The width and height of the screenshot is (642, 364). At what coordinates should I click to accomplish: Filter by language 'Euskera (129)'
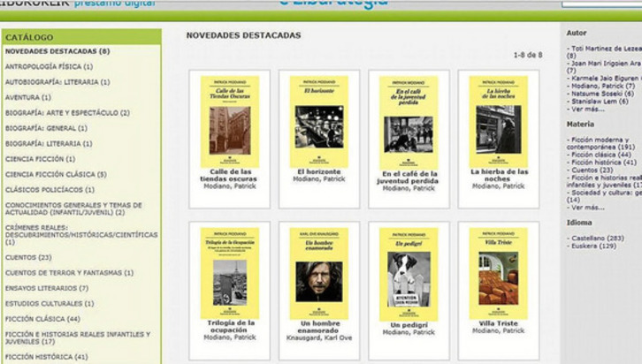click(x=592, y=246)
